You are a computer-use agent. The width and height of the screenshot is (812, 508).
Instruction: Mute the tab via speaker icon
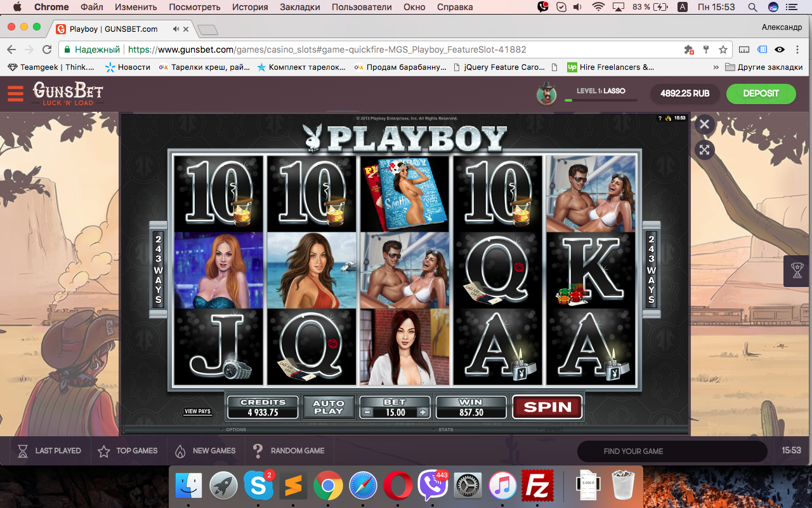[x=176, y=29]
